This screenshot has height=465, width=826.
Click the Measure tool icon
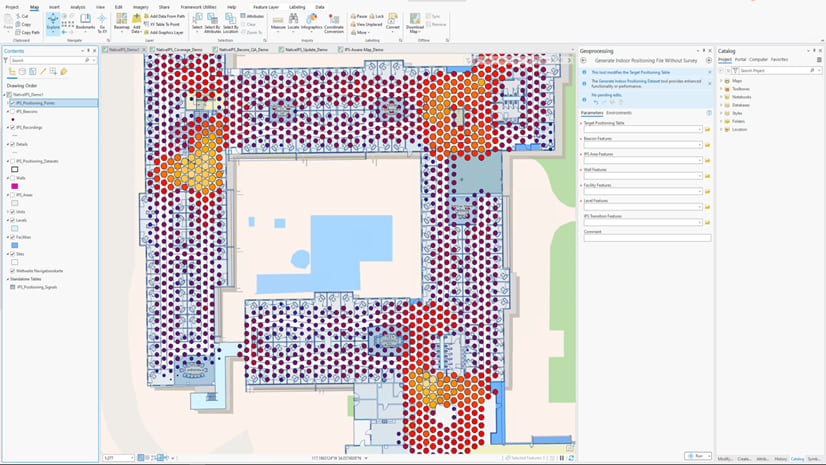pyautogui.click(x=278, y=20)
